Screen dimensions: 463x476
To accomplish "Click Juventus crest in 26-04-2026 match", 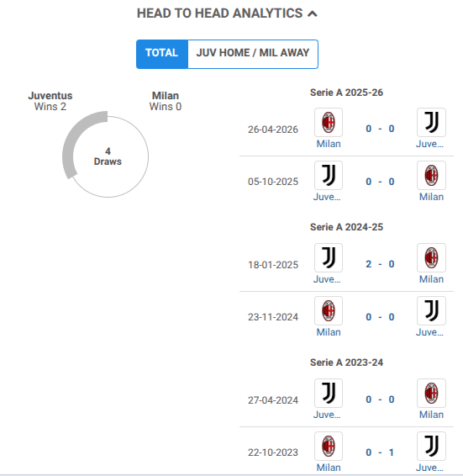I will pyautogui.click(x=431, y=122).
